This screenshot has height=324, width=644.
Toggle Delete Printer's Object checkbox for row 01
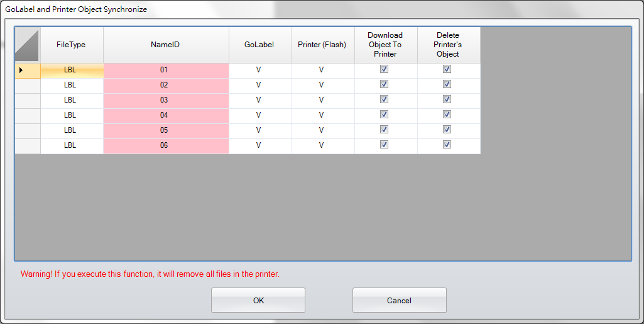pyautogui.click(x=447, y=69)
